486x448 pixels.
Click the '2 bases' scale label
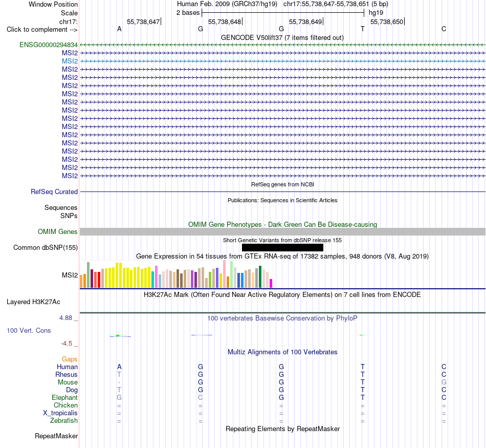tap(188, 13)
